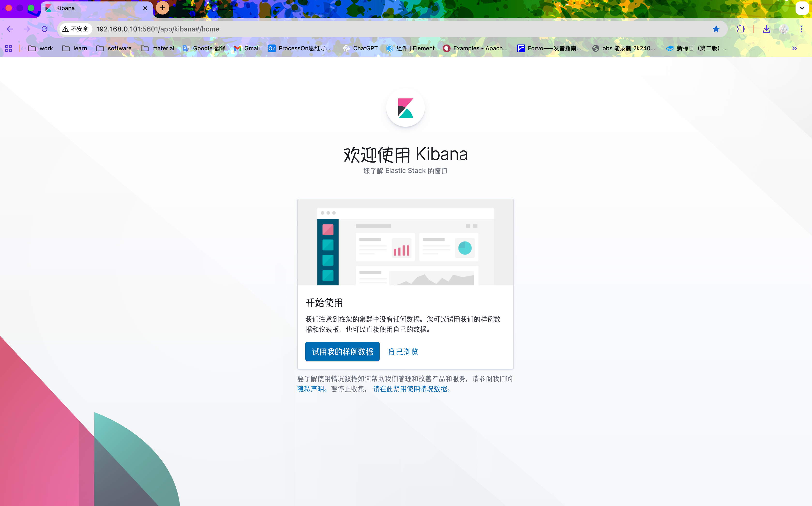Viewport: 812px width, 506px height.
Task: Open Chrome three-dot menu
Action: pos(801,29)
